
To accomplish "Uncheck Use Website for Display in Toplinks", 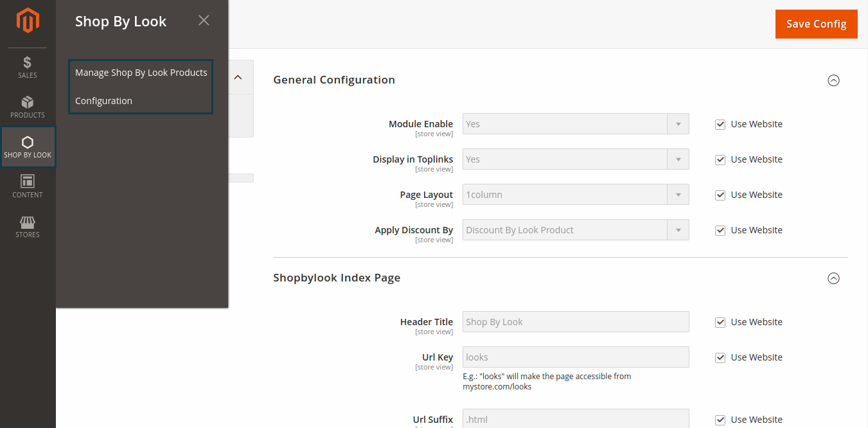I will pos(720,160).
